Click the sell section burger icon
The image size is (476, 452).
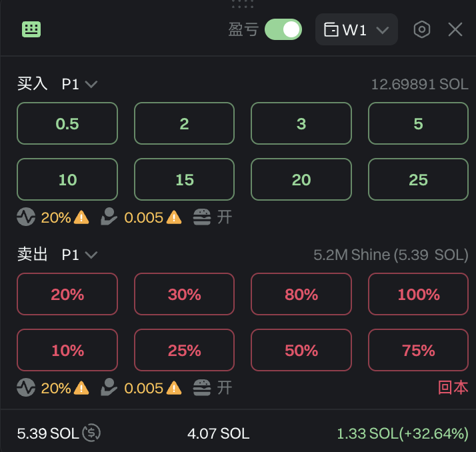[x=202, y=387]
